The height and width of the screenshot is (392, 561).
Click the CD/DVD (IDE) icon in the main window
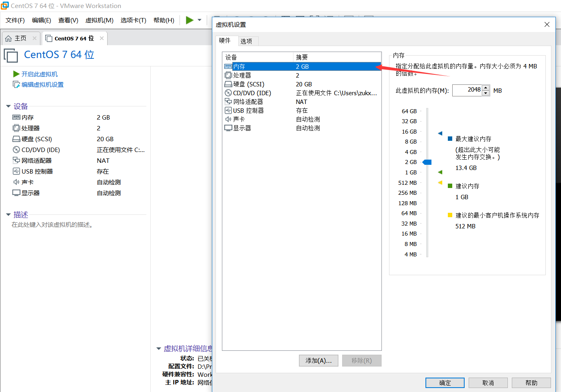(x=16, y=150)
